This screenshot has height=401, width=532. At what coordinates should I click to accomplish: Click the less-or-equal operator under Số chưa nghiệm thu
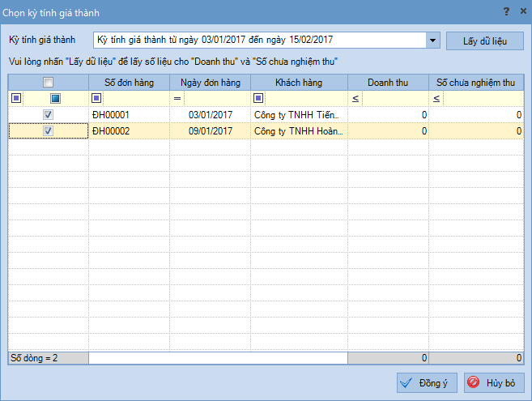(x=436, y=98)
